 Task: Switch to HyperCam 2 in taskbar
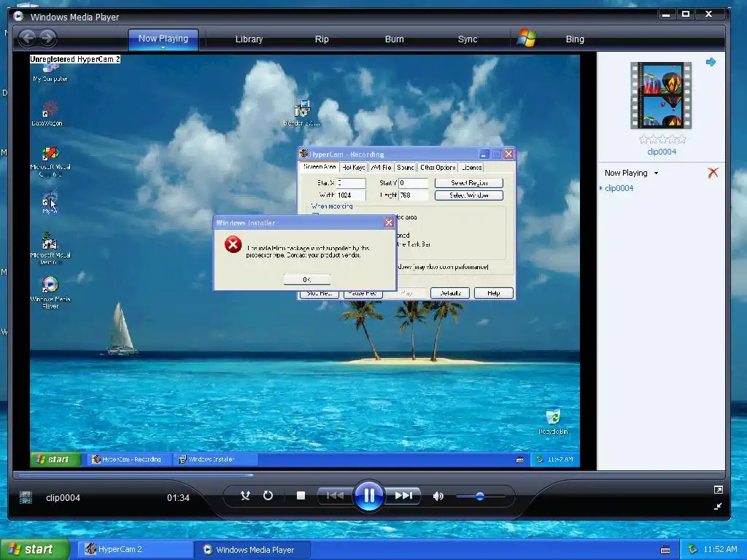(x=135, y=549)
